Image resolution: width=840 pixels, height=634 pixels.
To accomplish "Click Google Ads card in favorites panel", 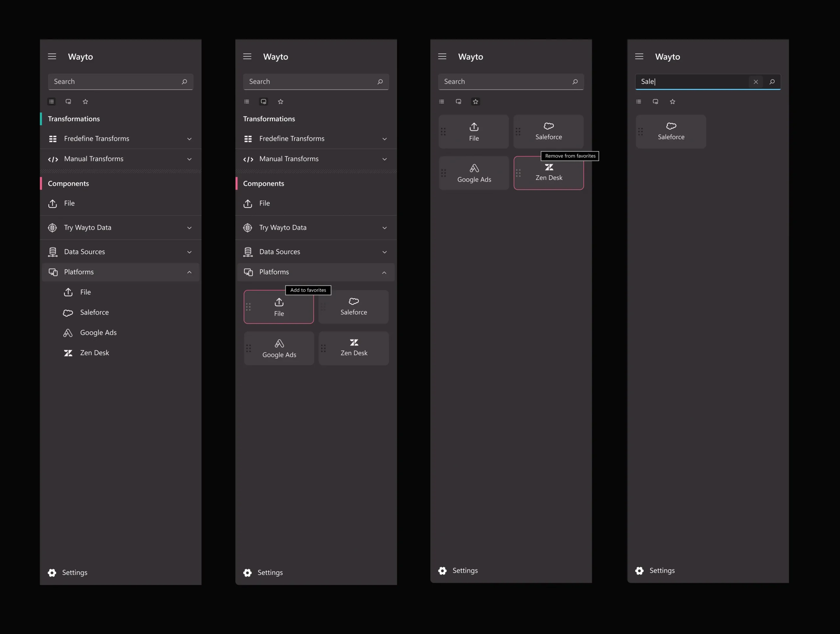I will coord(473,173).
